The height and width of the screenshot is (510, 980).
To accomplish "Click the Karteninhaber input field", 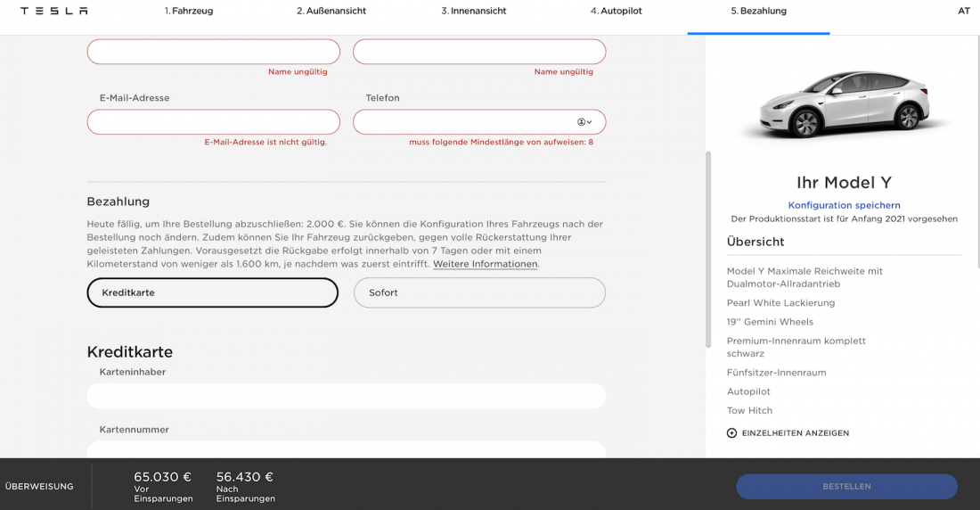I will pyautogui.click(x=347, y=396).
